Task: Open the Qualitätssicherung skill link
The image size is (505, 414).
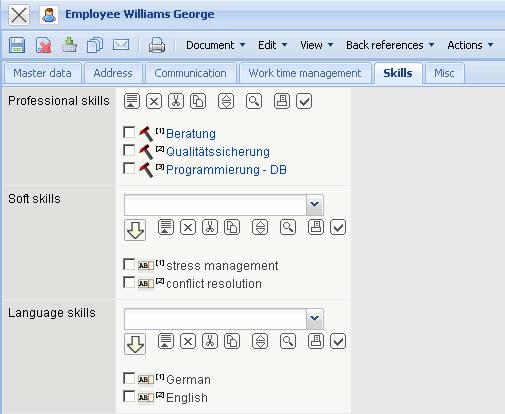Action: pyautogui.click(x=218, y=152)
